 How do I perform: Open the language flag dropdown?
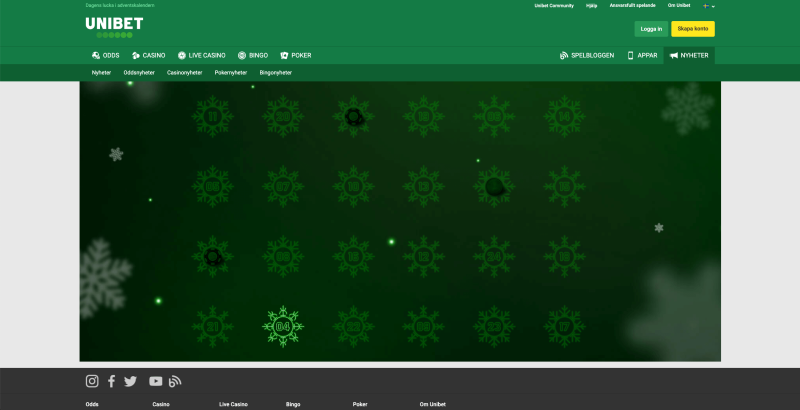pos(709,6)
